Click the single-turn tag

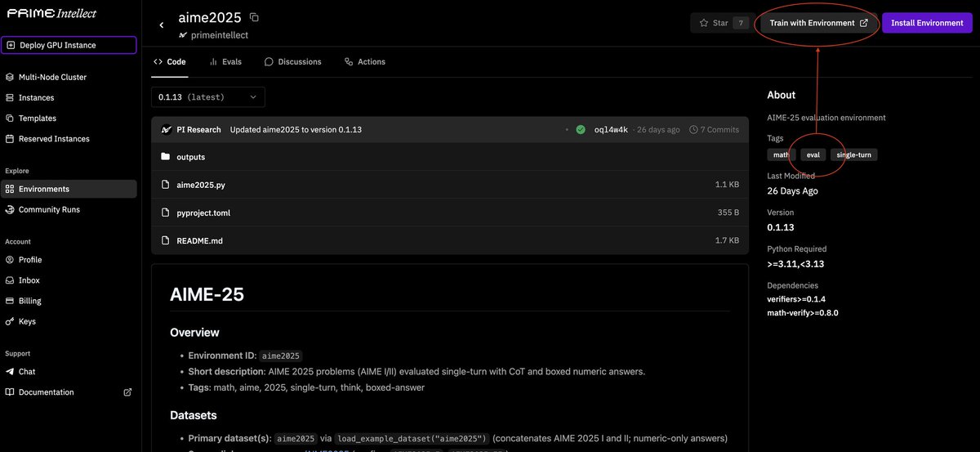[x=853, y=154]
